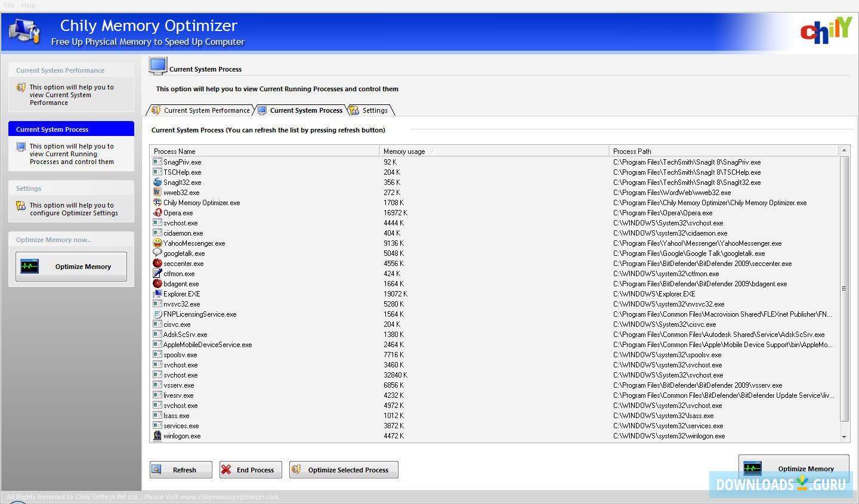Select the livesrv.exe process row
The width and height of the screenshot is (859, 504).
pos(494,395)
